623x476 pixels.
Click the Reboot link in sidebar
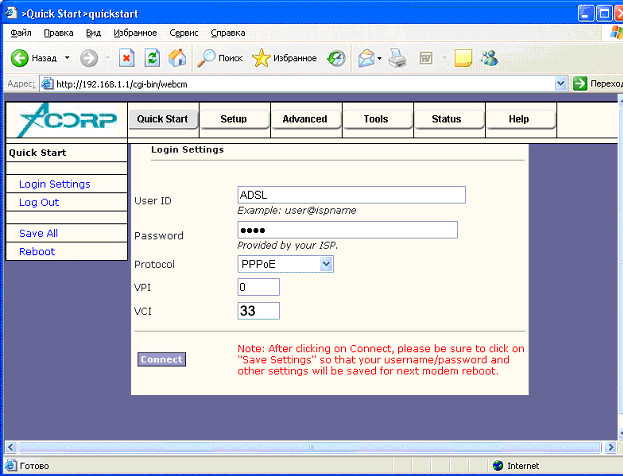37,251
